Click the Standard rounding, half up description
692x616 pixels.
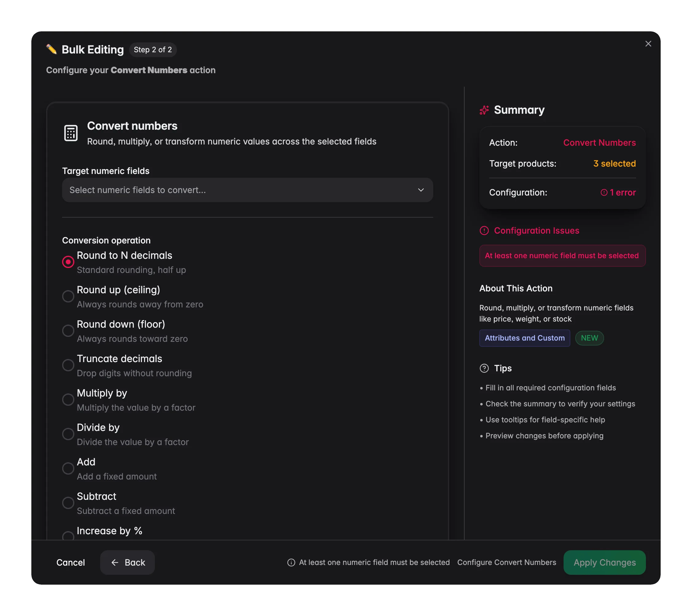tap(131, 270)
